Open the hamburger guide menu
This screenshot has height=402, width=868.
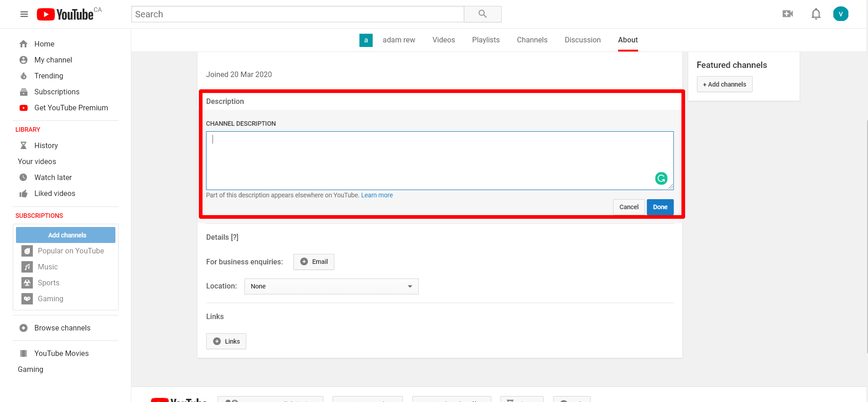pyautogui.click(x=24, y=14)
